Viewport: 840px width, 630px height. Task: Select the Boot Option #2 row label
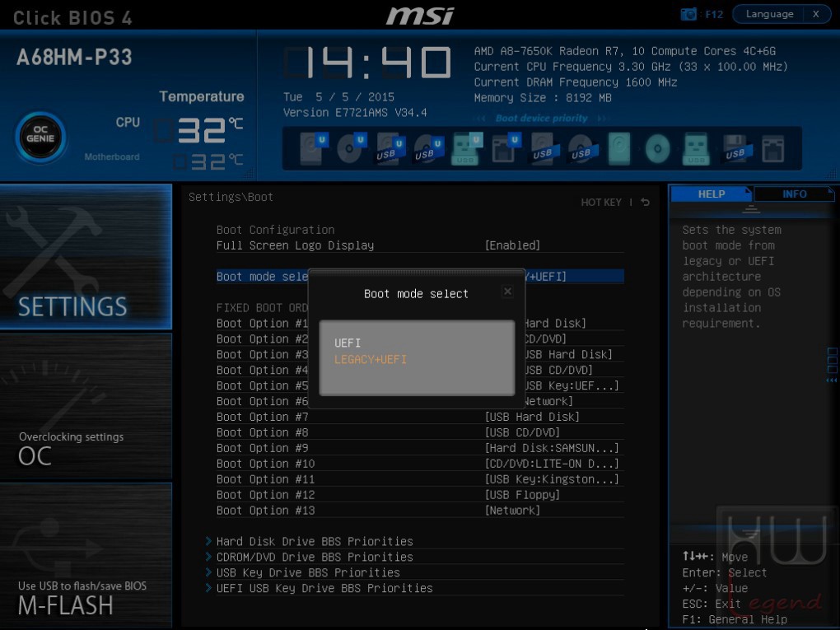pyautogui.click(x=262, y=338)
